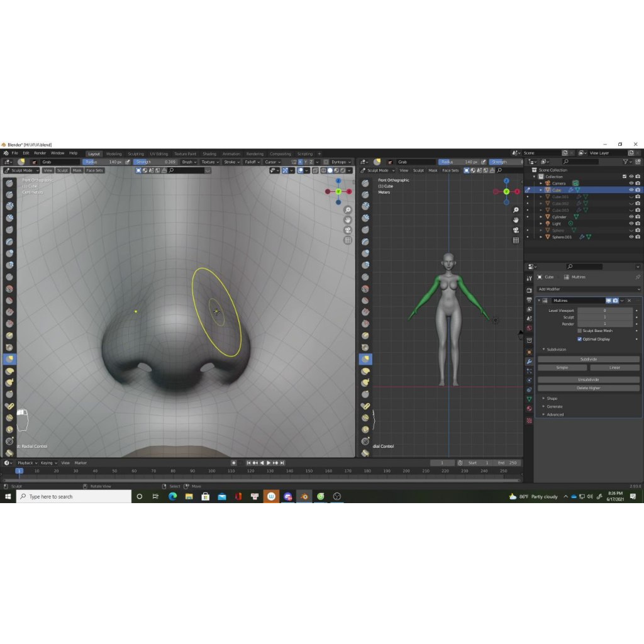Expand the Advanced subpanel

(555, 414)
